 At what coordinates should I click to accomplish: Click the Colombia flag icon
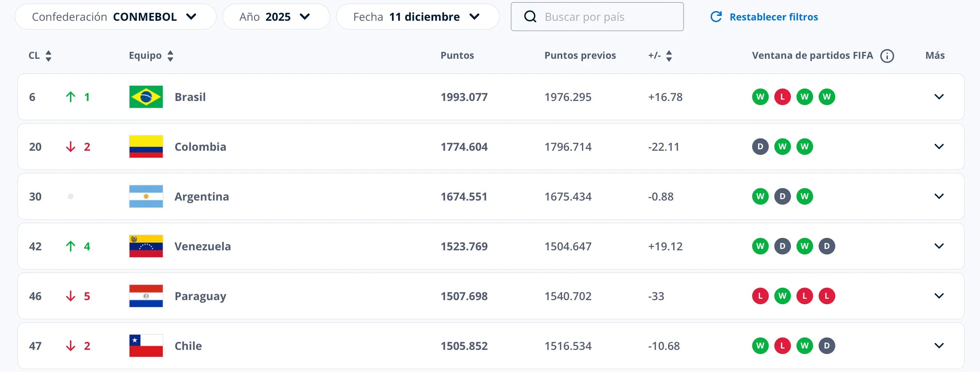(146, 147)
